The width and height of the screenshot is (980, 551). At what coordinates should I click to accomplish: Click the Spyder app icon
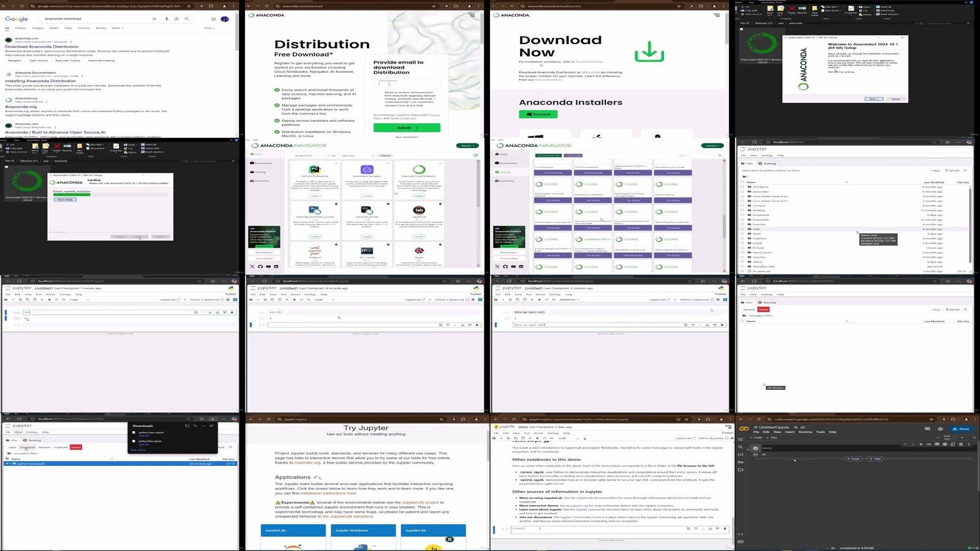tap(419, 250)
